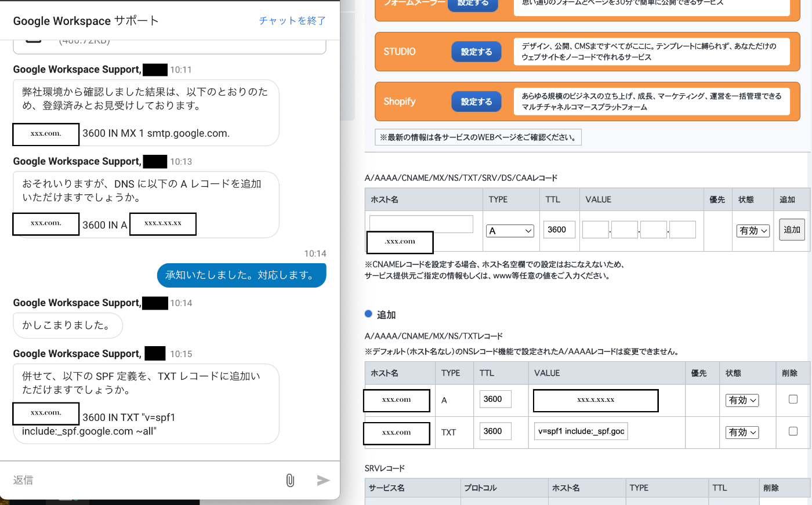The image size is (812, 505).
Task: Open the 有効 status dropdown in new record row
Action: click(753, 231)
